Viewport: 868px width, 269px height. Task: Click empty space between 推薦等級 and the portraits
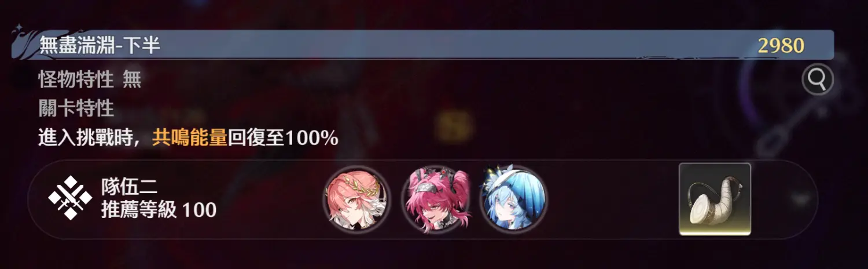(269, 199)
